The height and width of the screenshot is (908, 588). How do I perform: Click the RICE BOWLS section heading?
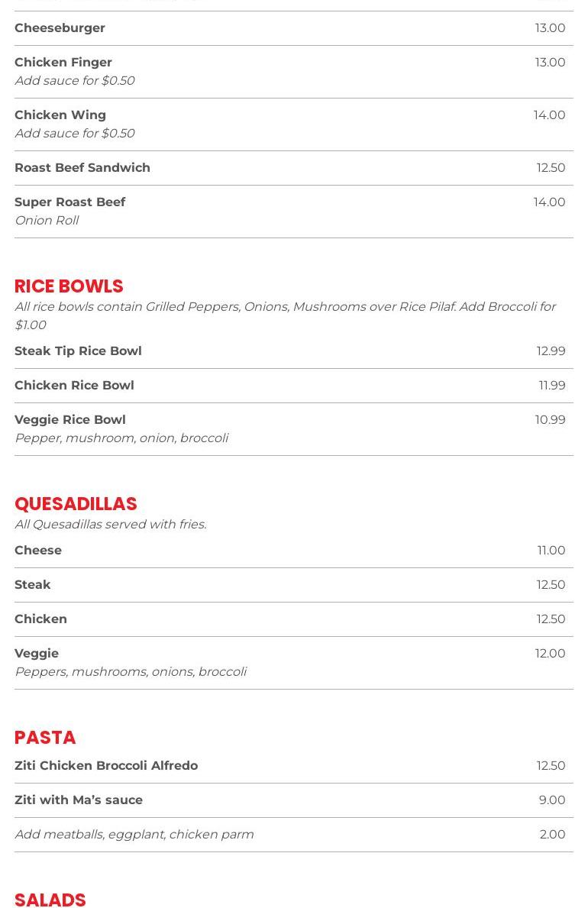(x=69, y=286)
